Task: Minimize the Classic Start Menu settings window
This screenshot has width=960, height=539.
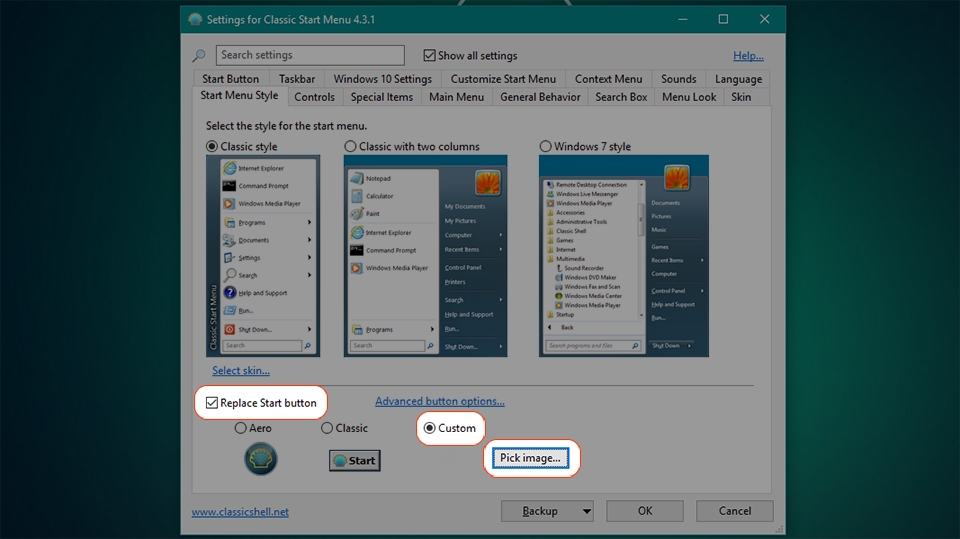Action: pyautogui.click(x=683, y=20)
